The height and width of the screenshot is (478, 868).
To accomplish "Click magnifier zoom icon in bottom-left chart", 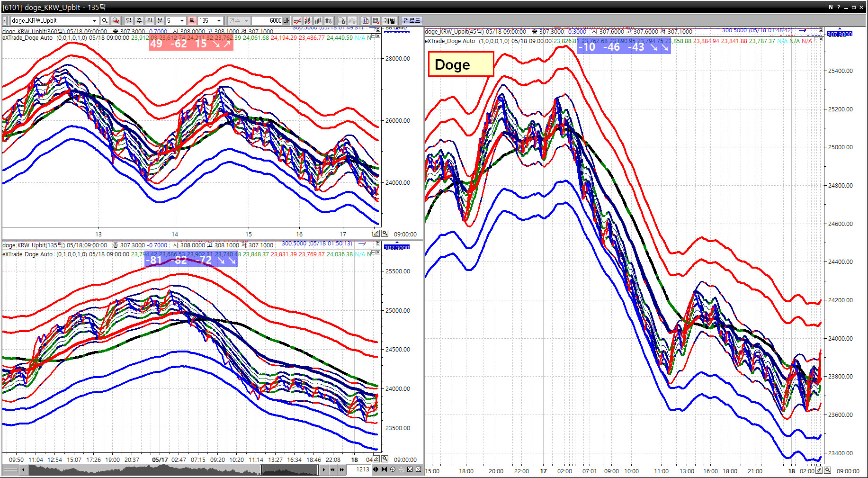I will click(x=385, y=459).
